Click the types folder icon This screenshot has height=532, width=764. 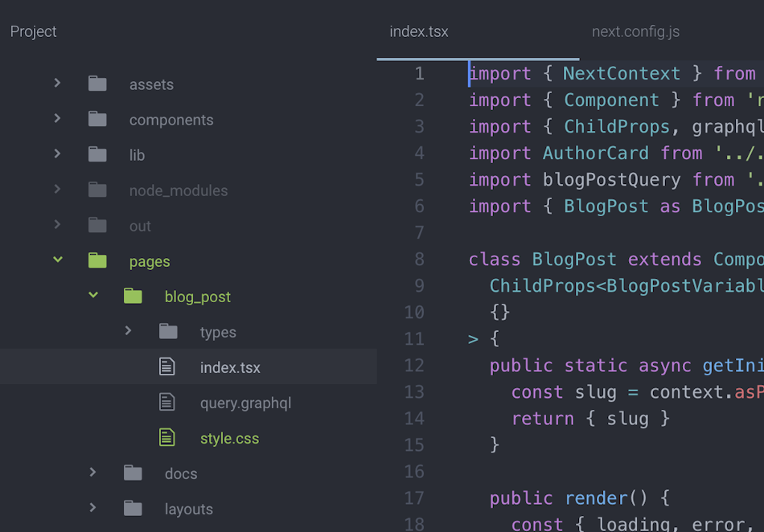[x=169, y=331]
